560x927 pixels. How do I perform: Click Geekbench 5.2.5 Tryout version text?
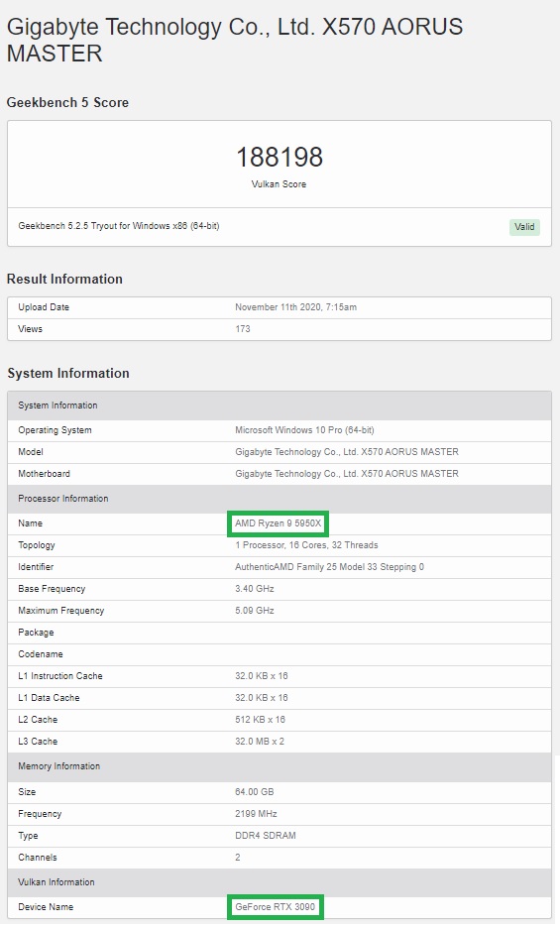point(119,226)
